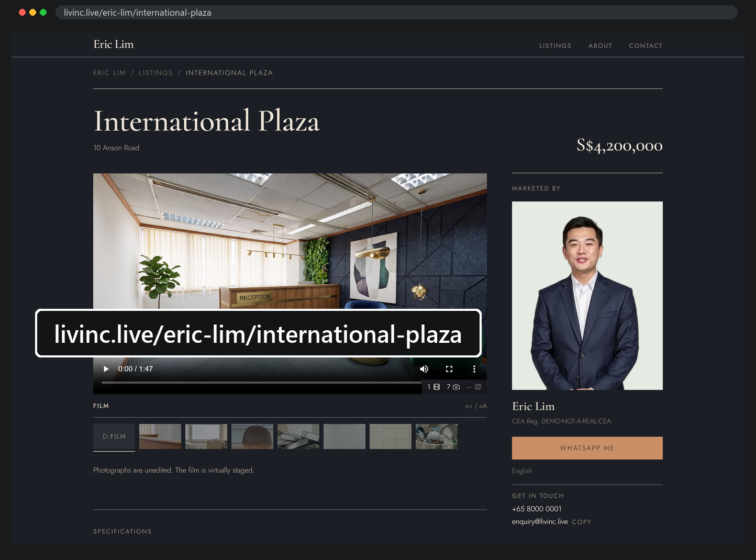The height and width of the screenshot is (560, 756).
Task: Click the 01 / 08 media counter
Action: (476, 406)
